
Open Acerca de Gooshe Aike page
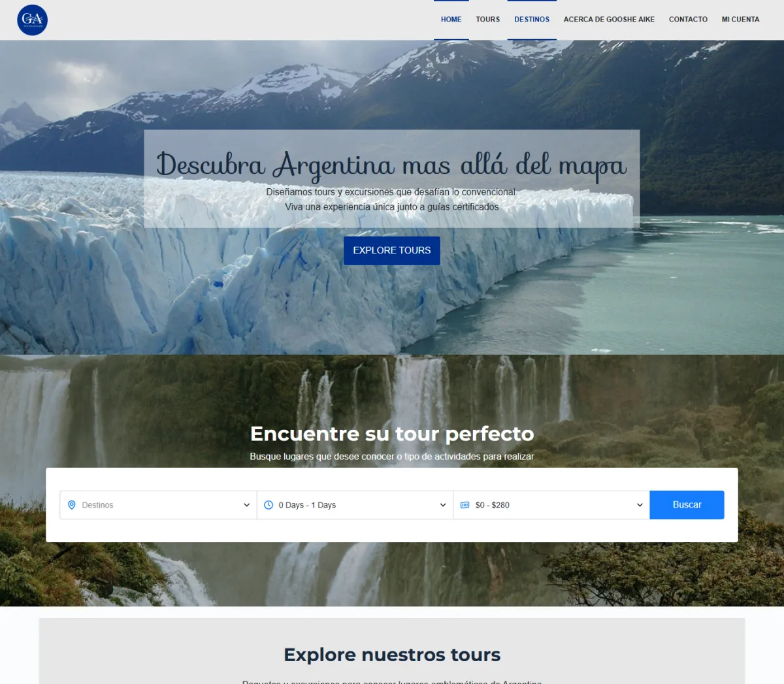[609, 20]
